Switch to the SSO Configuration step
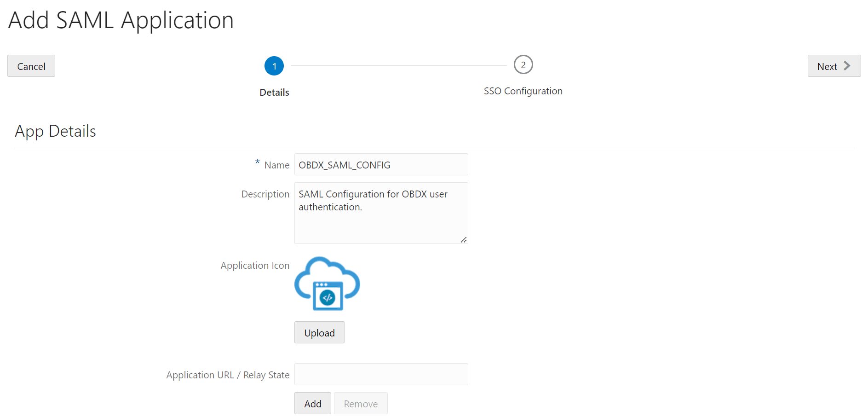This screenshot has height=417, width=868. pyautogui.click(x=523, y=91)
